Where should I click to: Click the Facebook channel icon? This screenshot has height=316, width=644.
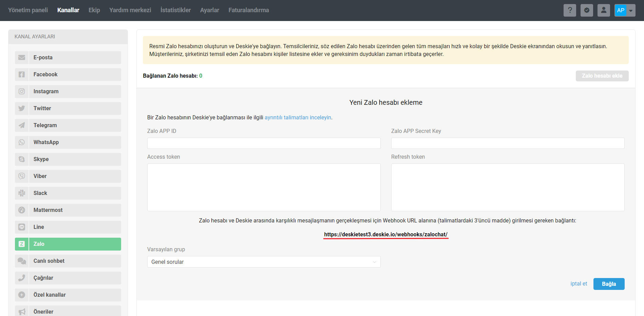(x=22, y=75)
